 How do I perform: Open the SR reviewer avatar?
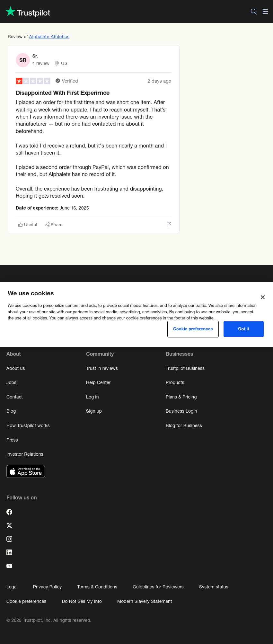23,60
